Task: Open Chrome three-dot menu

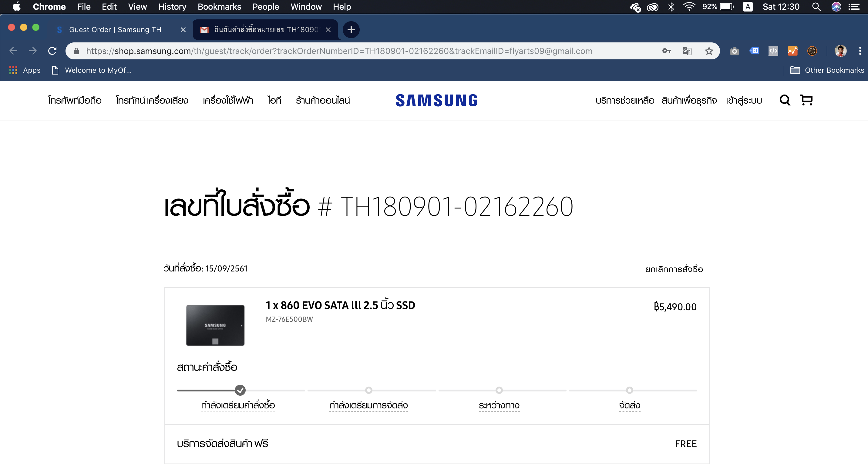Action: click(860, 51)
